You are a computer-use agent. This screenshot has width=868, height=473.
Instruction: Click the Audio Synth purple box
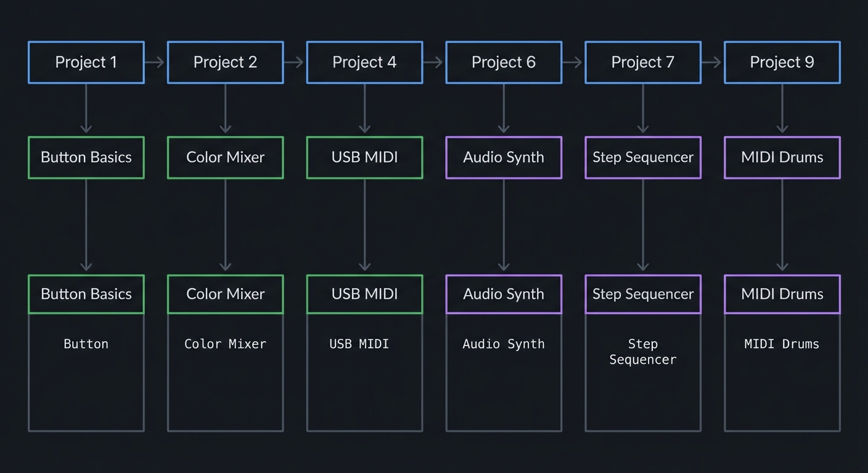[504, 157]
